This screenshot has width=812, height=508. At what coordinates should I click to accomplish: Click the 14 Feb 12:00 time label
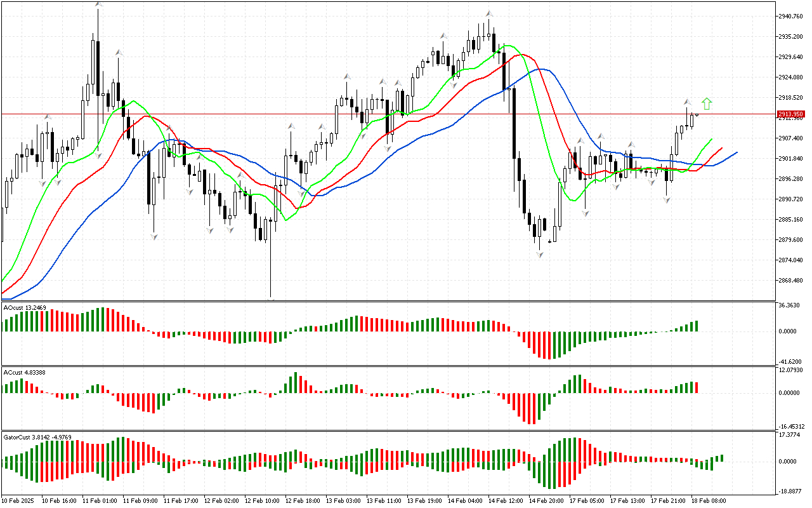tap(506, 501)
